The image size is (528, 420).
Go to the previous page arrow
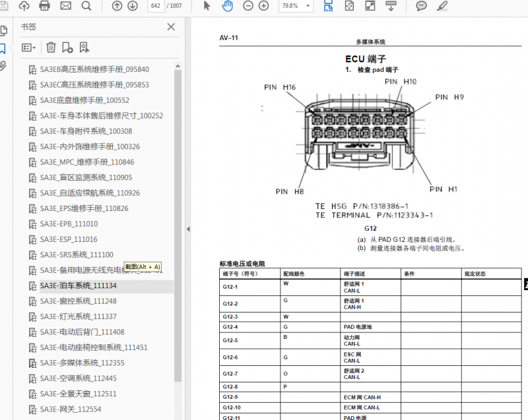pos(117,5)
